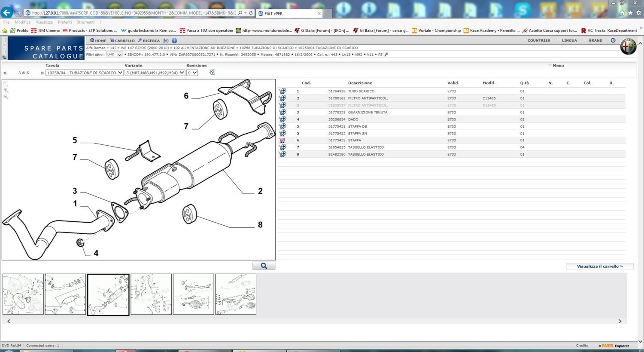The width and height of the screenshot is (644, 352).
Task: Open the Revisione dropdown
Action: click(x=192, y=73)
